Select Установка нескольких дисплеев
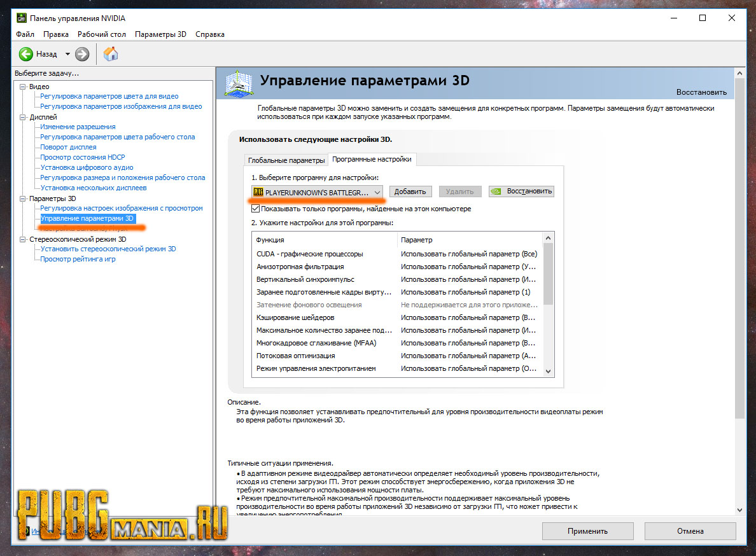This screenshot has height=556, width=756. click(x=94, y=188)
